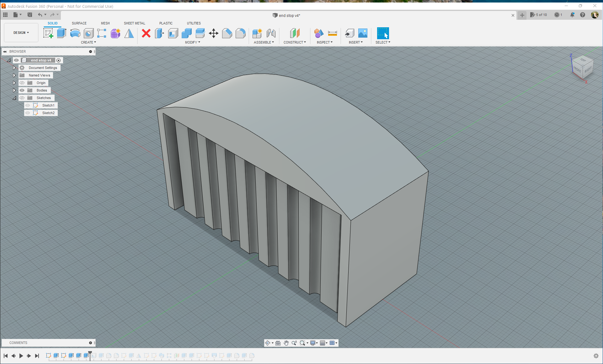603x364 pixels.
Task: Expand the Origin folder in browser
Action: (14, 82)
